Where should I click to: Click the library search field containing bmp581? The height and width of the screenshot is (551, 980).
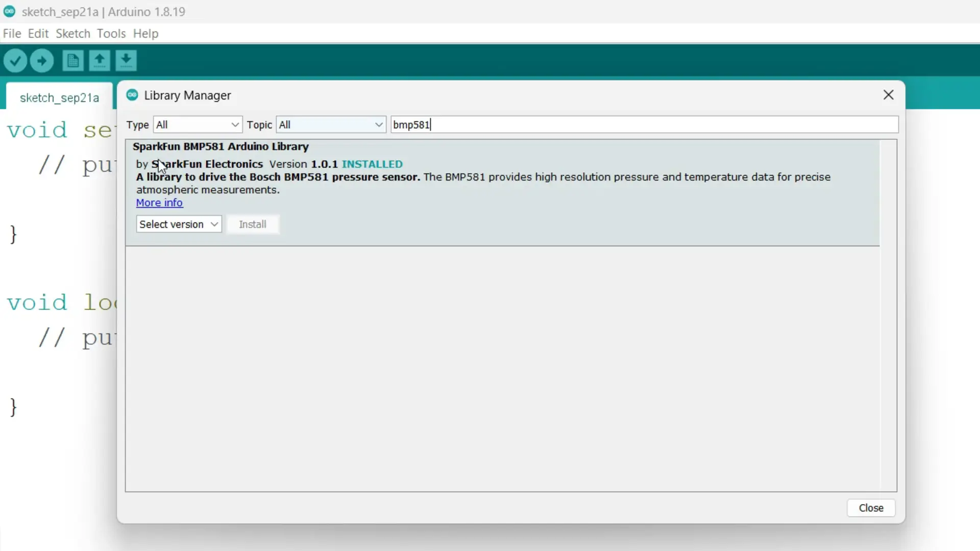pos(644,124)
